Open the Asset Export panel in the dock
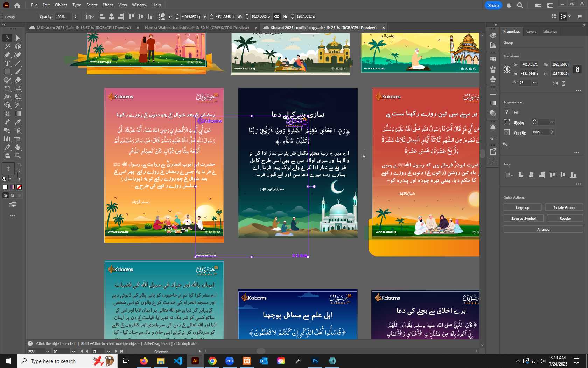The image size is (588, 368). click(493, 151)
